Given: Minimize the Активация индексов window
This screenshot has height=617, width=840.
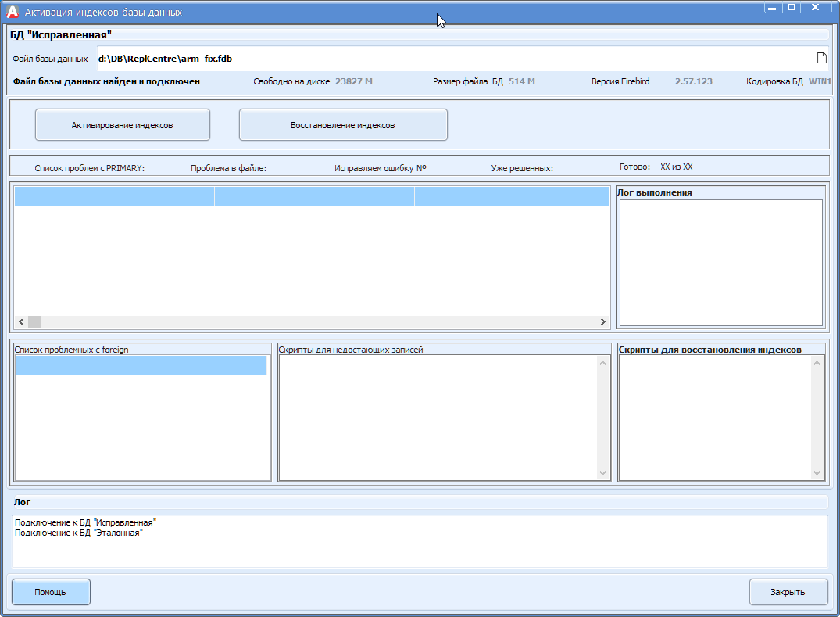Looking at the screenshot, I should pos(772,8).
